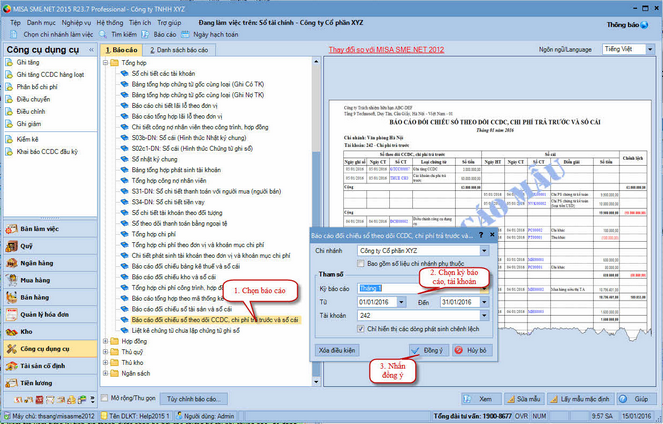Viewport: 663px width, 424px height.
Task: Expand the Thủ kho folder
Action: 106,363
